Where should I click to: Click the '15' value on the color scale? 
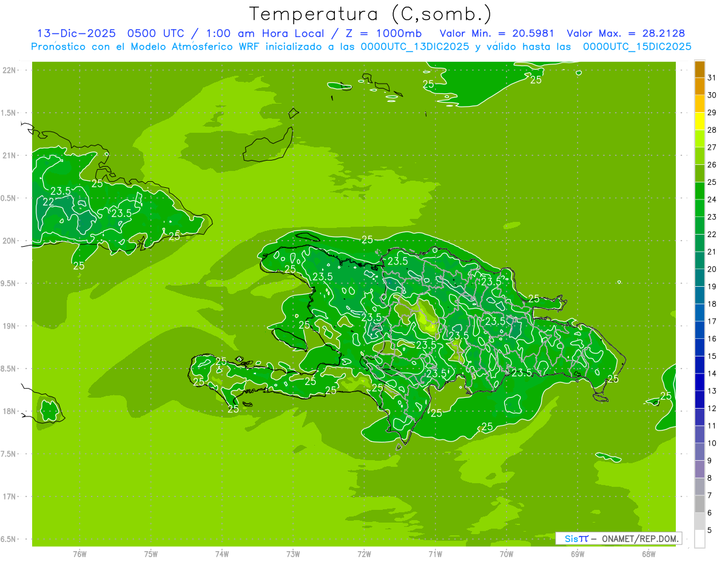click(x=712, y=356)
